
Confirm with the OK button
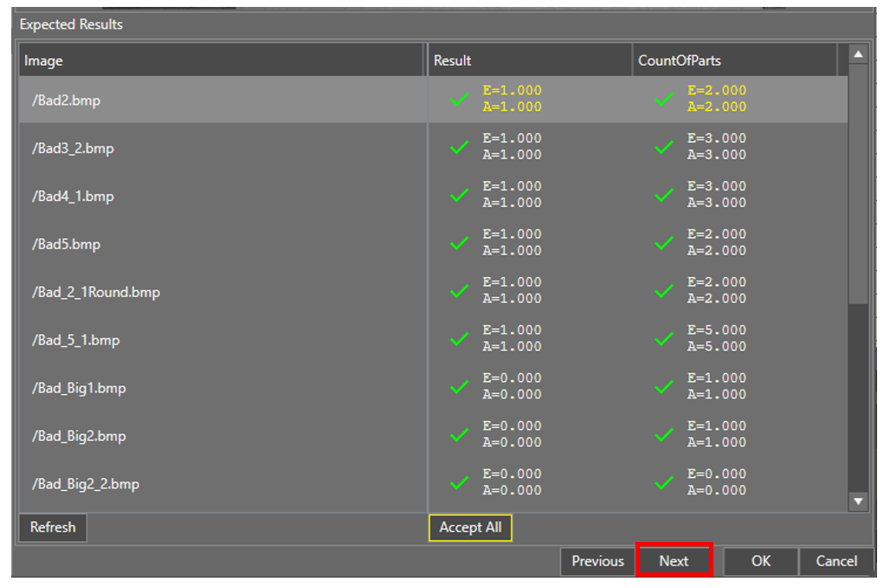760,561
